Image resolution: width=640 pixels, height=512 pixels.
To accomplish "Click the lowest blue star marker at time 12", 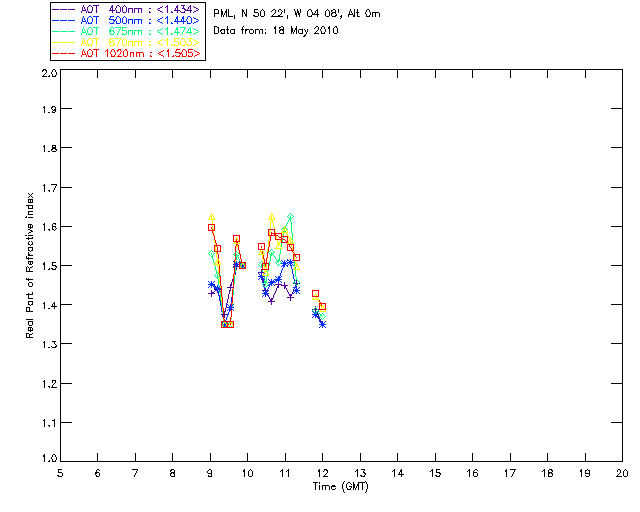I will (x=322, y=325).
